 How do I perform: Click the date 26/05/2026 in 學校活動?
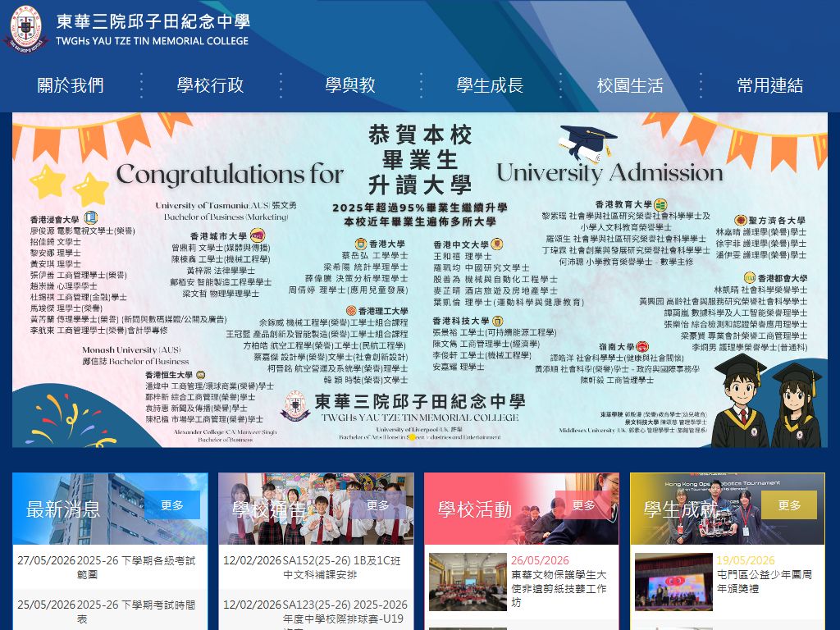(x=540, y=560)
